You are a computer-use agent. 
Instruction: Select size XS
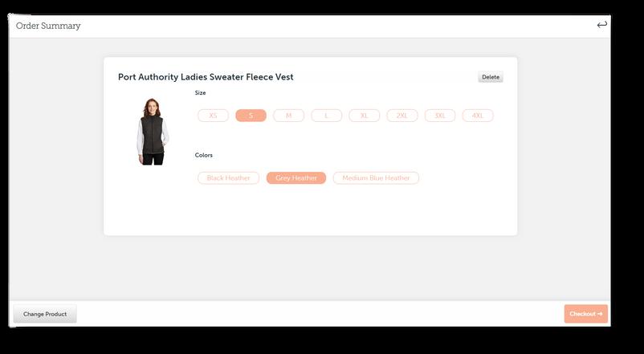[x=213, y=116]
